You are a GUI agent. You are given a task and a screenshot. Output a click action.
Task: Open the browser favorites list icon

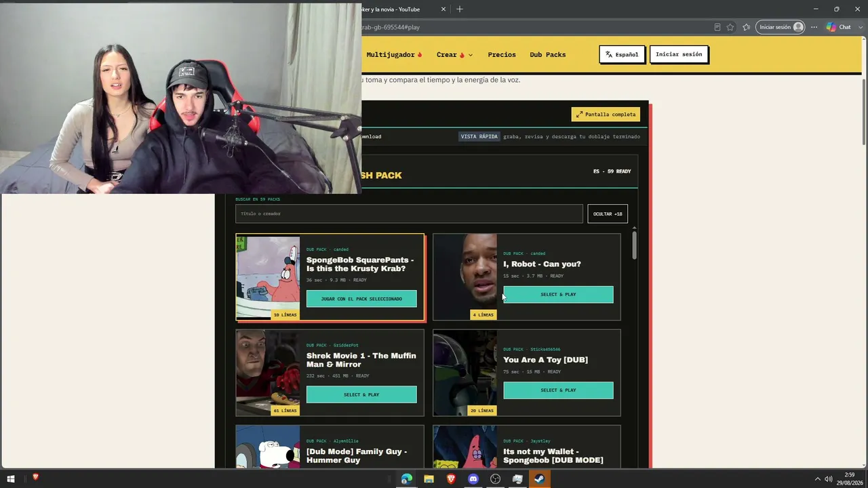[746, 27]
